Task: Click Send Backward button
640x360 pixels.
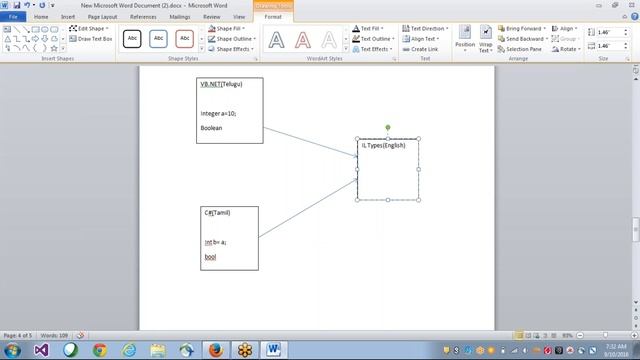Action: [522, 39]
